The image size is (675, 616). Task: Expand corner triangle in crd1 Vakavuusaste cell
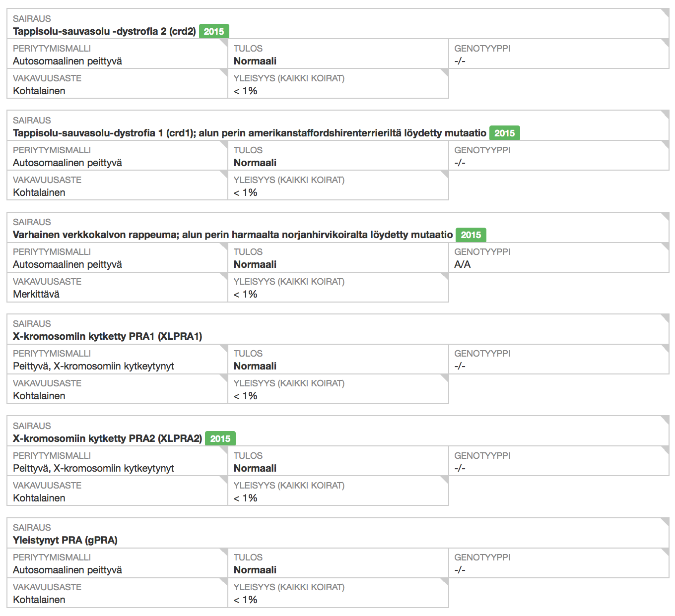[224, 174]
